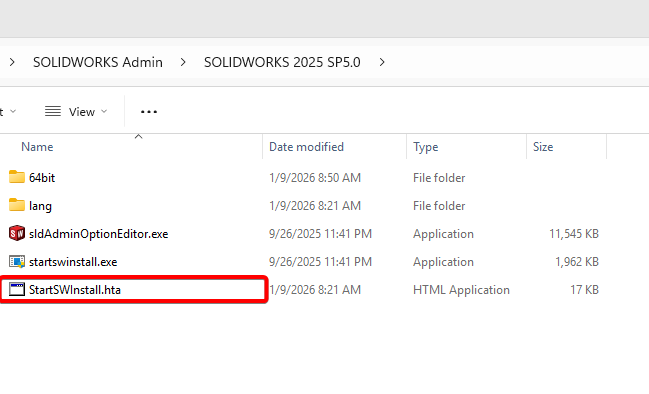Expand chevron after SOLIDWORKS 2025 SP5.0
Viewport: 649px width, 394px height.
tap(382, 62)
